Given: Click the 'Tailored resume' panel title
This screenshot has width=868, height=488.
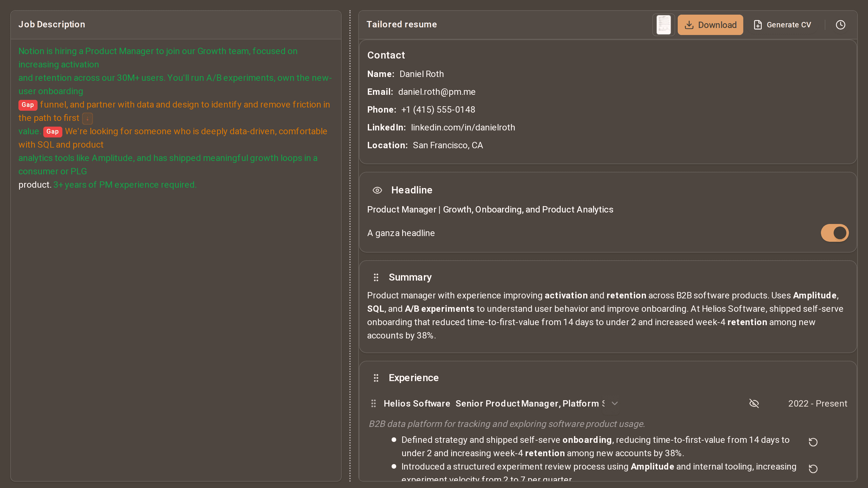Looking at the screenshot, I should coord(402,24).
